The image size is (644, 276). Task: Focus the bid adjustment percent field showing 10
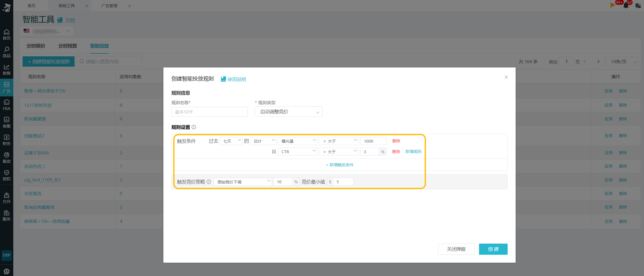click(283, 182)
